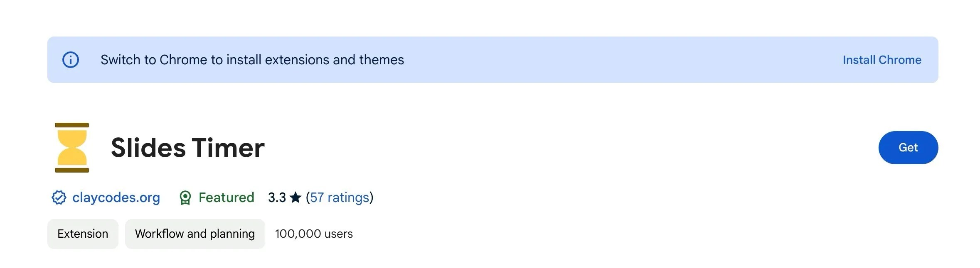Click the Install Chrome link
Image resolution: width=980 pixels, height=268 pixels.
pos(882,60)
